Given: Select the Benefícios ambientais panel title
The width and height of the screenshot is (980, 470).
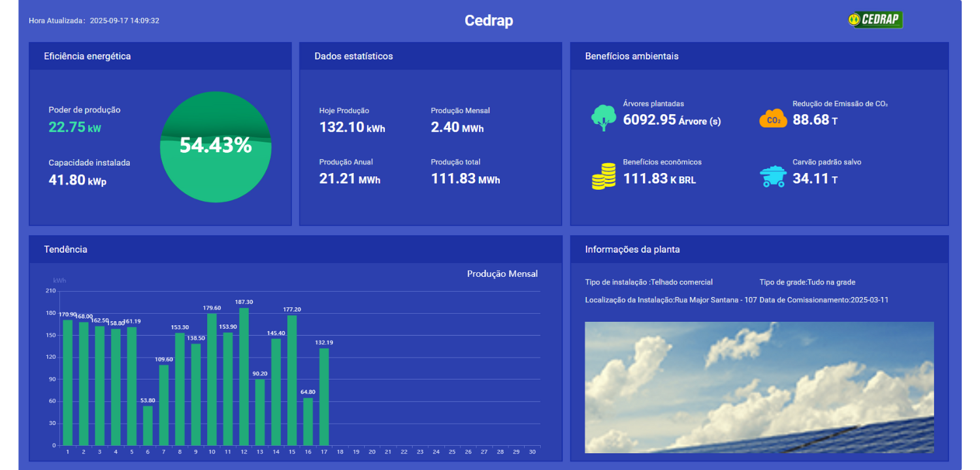Looking at the screenshot, I should coord(631,56).
